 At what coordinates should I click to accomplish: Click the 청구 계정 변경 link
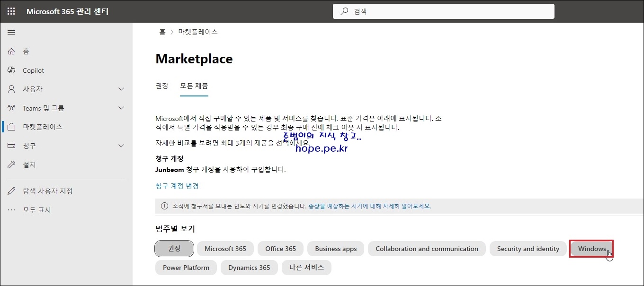tap(177, 186)
